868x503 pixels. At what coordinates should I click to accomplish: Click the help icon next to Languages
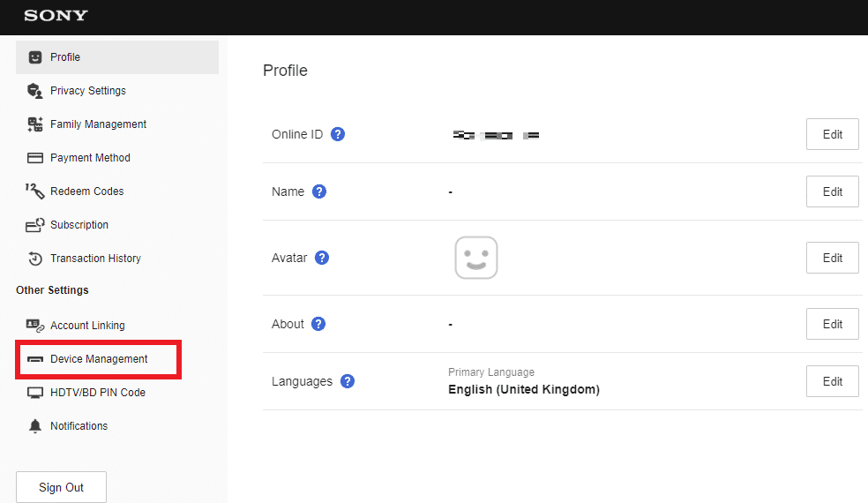pyautogui.click(x=348, y=381)
